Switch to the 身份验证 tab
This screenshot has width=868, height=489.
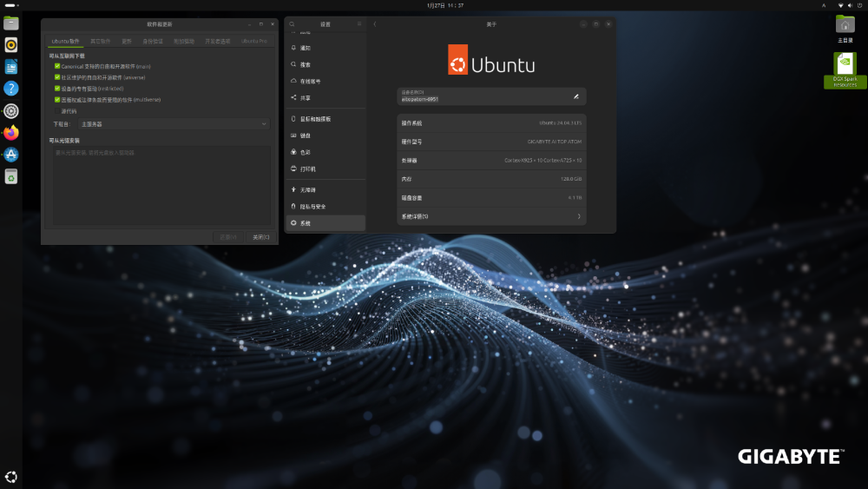(153, 41)
